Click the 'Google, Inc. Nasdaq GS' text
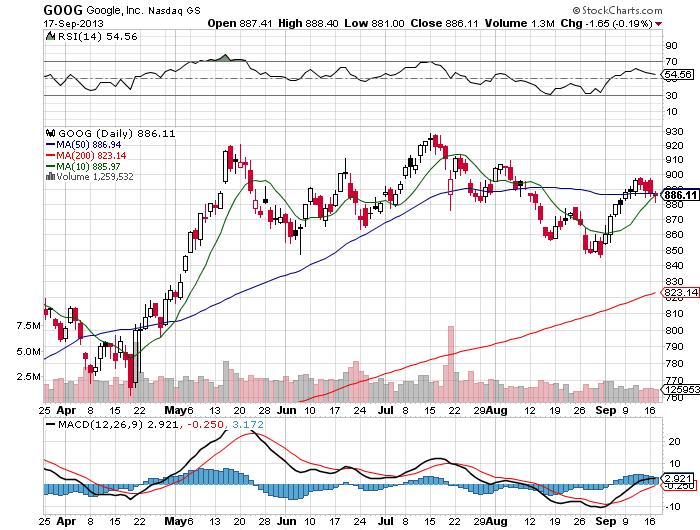700x530 pixels. tap(143, 10)
